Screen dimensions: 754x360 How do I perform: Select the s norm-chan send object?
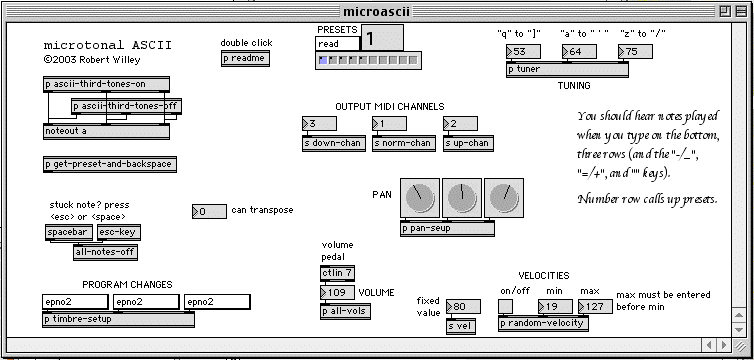pyautogui.click(x=404, y=144)
